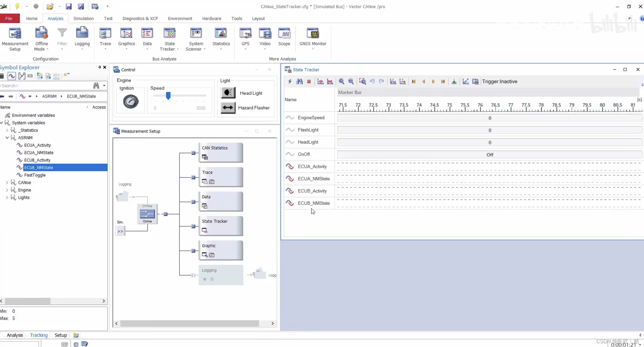Screen dimensions: 644x347
Task: Toggle the Ignition knob switch
Action: 131,102
